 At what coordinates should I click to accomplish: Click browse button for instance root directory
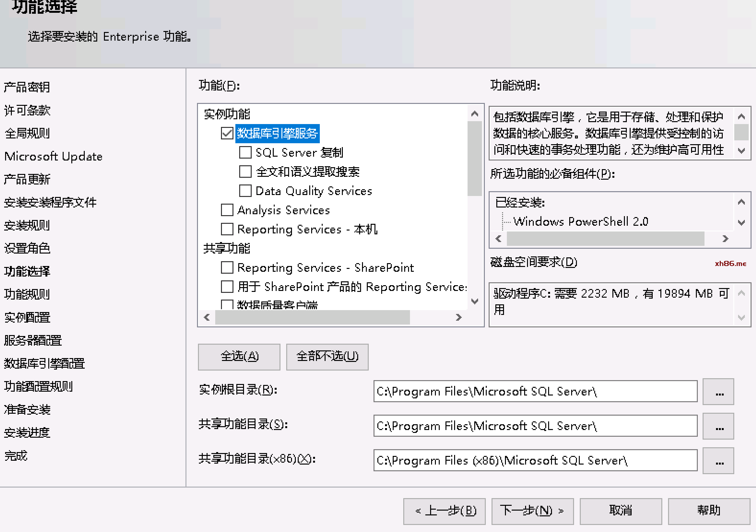pos(718,391)
